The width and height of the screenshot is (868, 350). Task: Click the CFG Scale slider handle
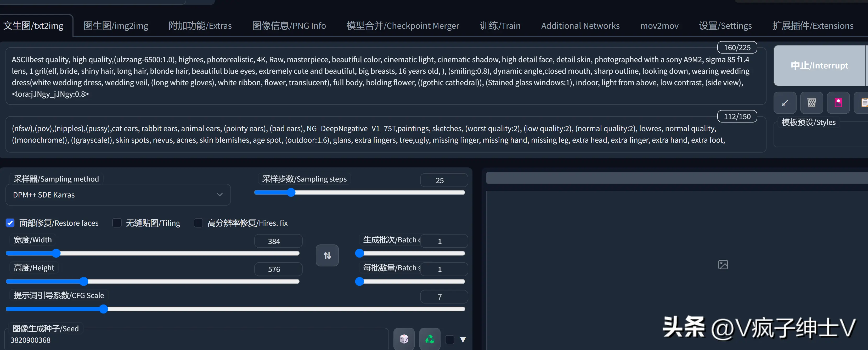[x=103, y=309]
